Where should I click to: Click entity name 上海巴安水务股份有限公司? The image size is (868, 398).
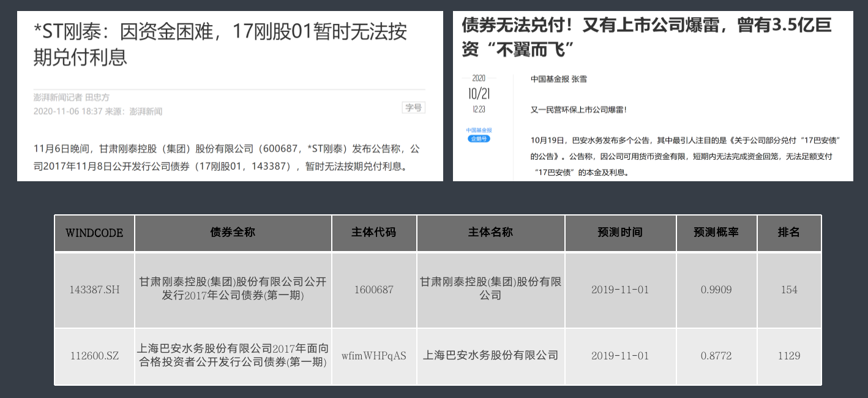pos(491,355)
